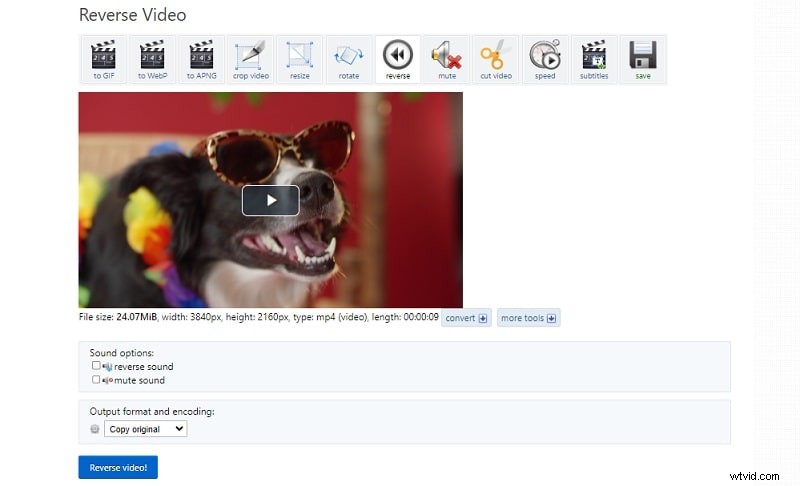Click the mute tool icon
Screen dimensions: 800x486
(446, 59)
